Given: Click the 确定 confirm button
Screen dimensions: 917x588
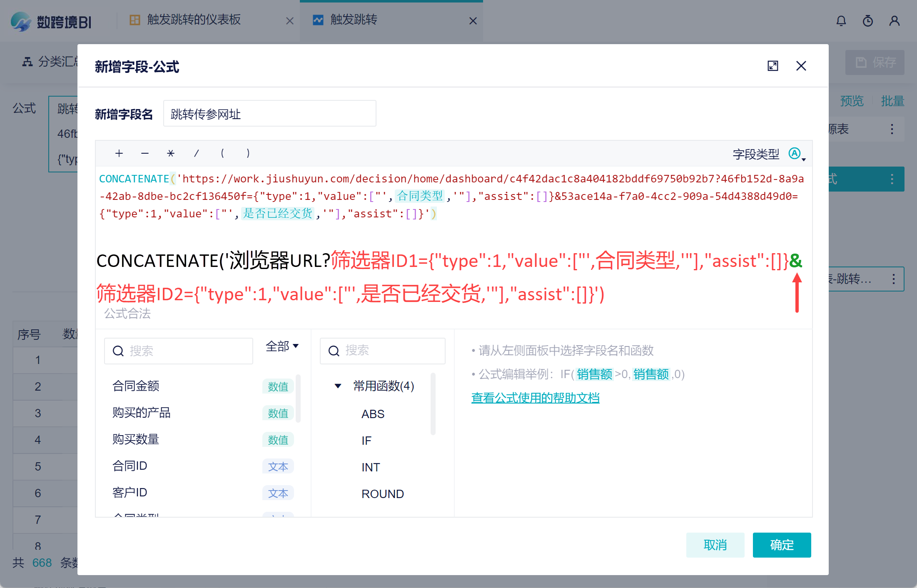Looking at the screenshot, I should tap(781, 545).
